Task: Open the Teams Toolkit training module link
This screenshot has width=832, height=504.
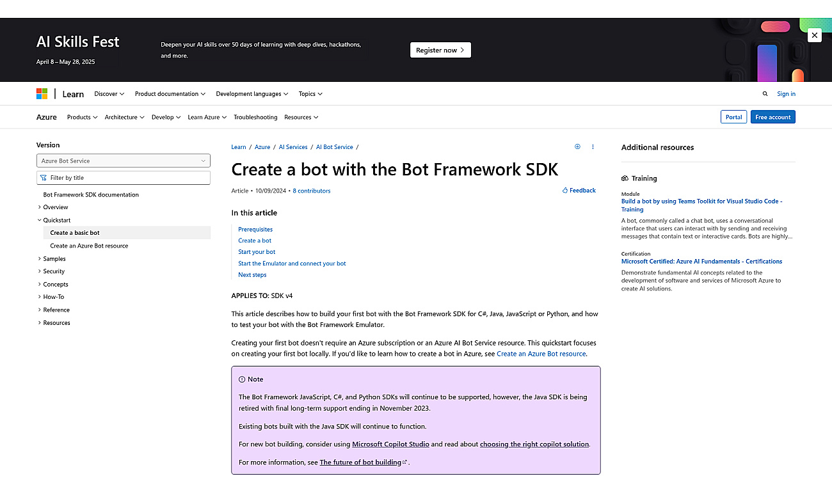Action: tap(701, 205)
